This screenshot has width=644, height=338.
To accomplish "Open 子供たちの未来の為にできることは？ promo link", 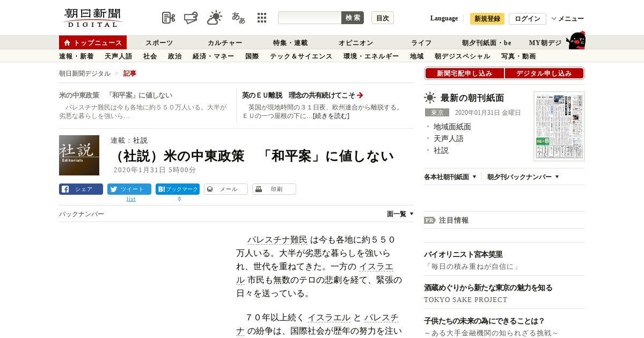I will [x=484, y=321].
